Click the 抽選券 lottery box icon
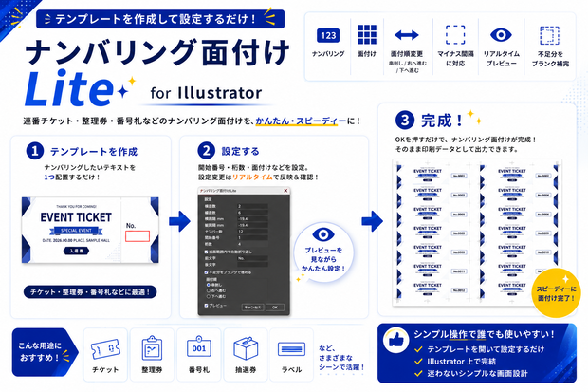Image resolution: width=588 pixels, height=392 pixels. click(246, 348)
